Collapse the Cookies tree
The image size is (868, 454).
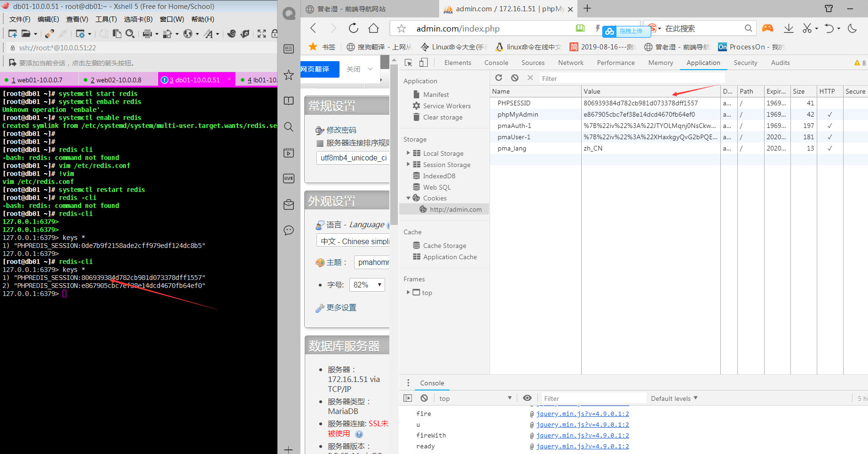(x=408, y=198)
